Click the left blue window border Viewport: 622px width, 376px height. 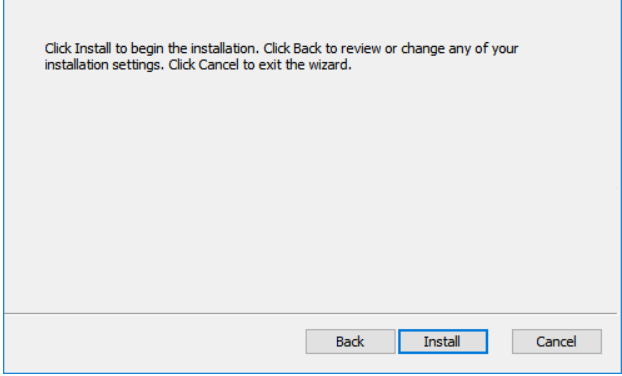[x=4, y=186]
